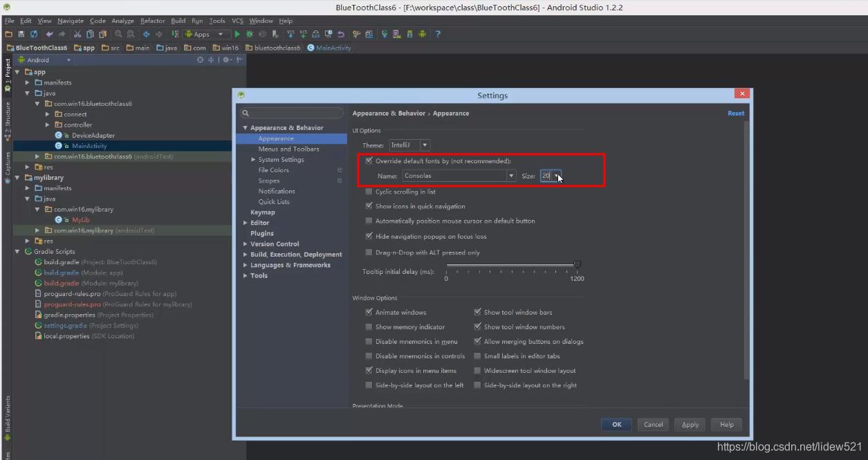Run the app using the green Run icon

click(x=237, y=33)
